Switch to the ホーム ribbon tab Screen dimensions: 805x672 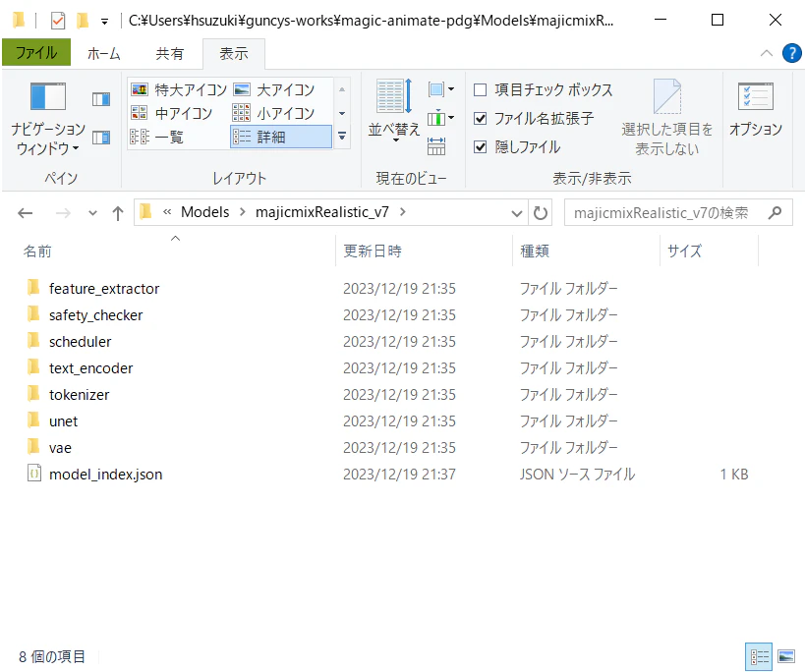(x=104, y=53)
